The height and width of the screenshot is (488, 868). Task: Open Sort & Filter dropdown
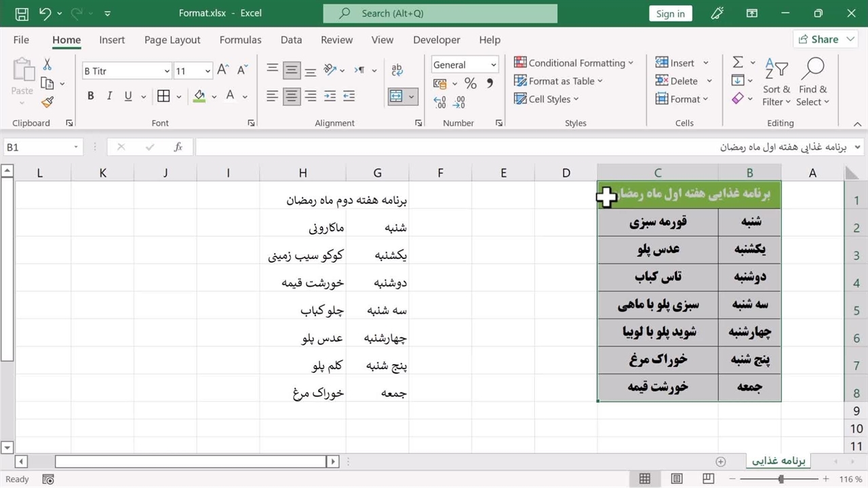pyautogui.click(x=776, y=82)
